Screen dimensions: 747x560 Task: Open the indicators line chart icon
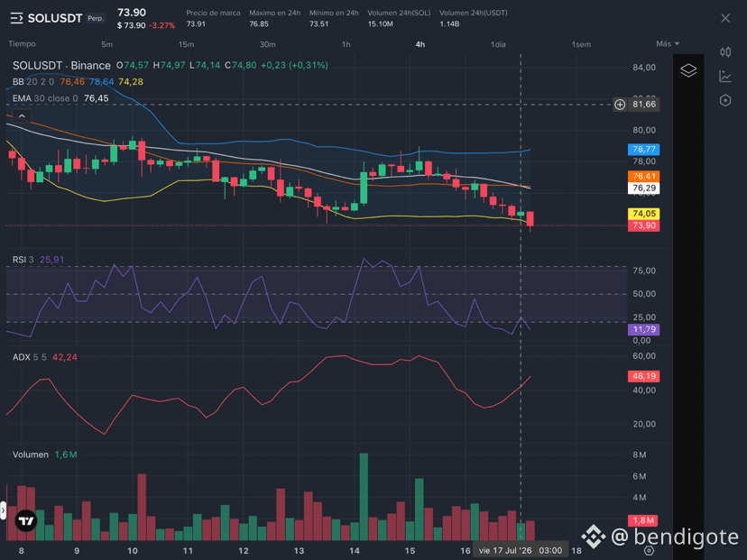(725, 76)
